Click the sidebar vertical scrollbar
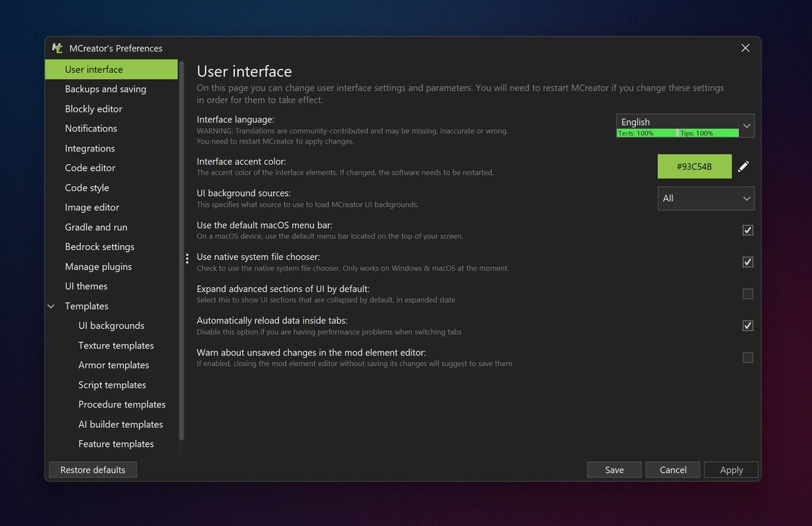The width and height of the screenshot is (812, 526). 181,250
